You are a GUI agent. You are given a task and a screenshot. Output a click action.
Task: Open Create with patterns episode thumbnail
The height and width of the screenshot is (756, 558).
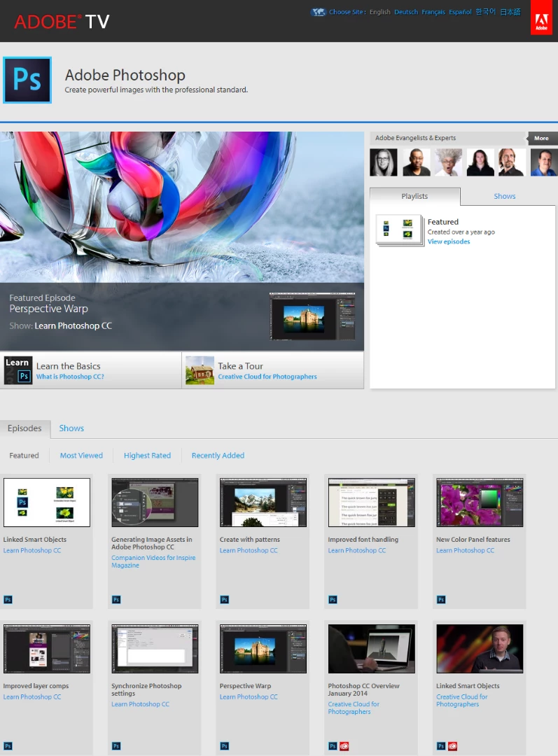pyautogui.click(x=263, y=503)
